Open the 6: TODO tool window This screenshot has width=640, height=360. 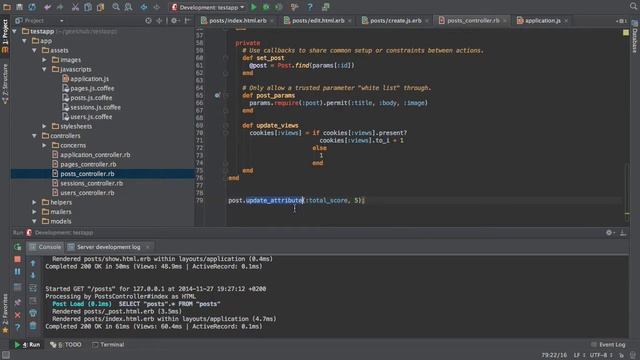pos(66,345)
